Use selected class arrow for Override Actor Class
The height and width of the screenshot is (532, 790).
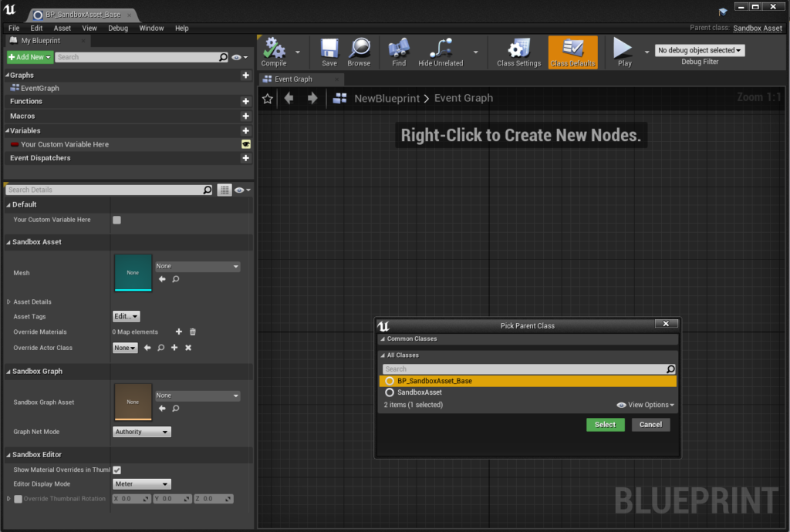pyautogui.click(x=147, y=348)
